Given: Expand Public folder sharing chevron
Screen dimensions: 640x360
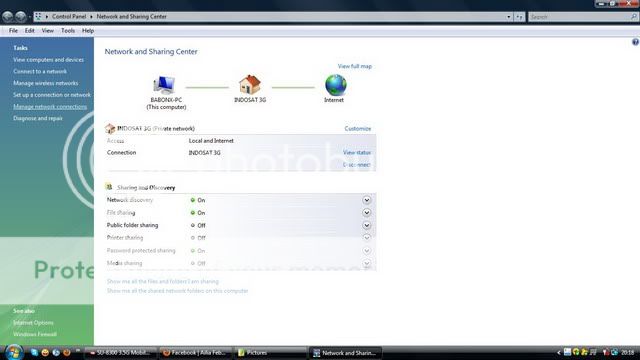Looking at the screenshot, I should (x=367, y=225).
